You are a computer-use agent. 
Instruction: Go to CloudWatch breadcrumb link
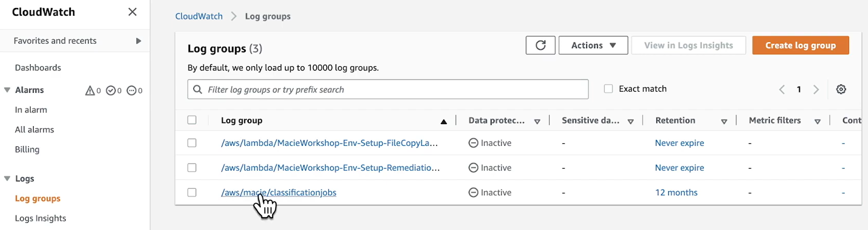(x=199, y=16)
